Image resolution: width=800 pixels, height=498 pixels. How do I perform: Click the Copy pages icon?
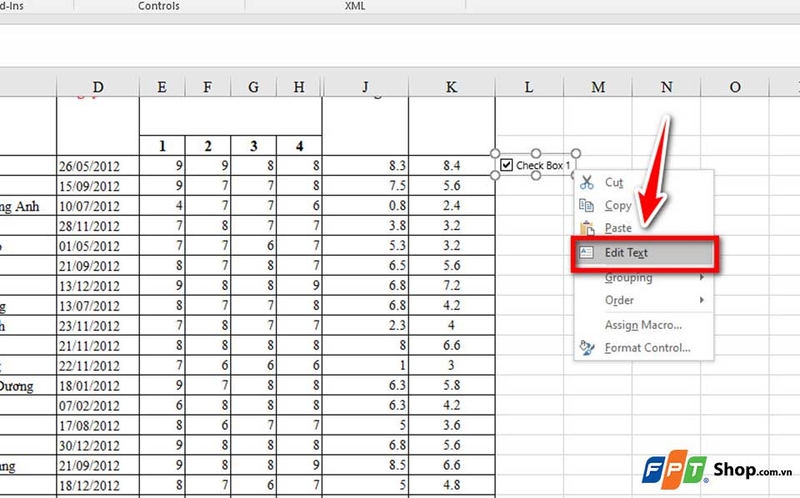coord(586,205)
